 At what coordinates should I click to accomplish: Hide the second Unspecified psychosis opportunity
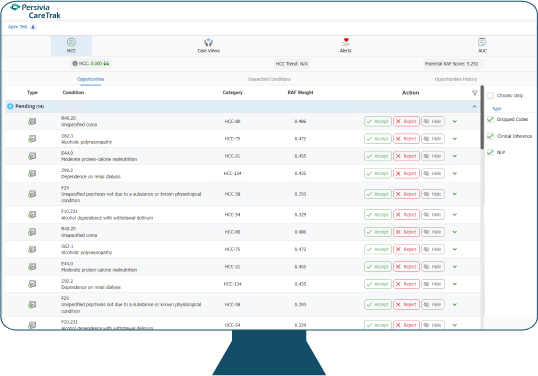(433, 305)
